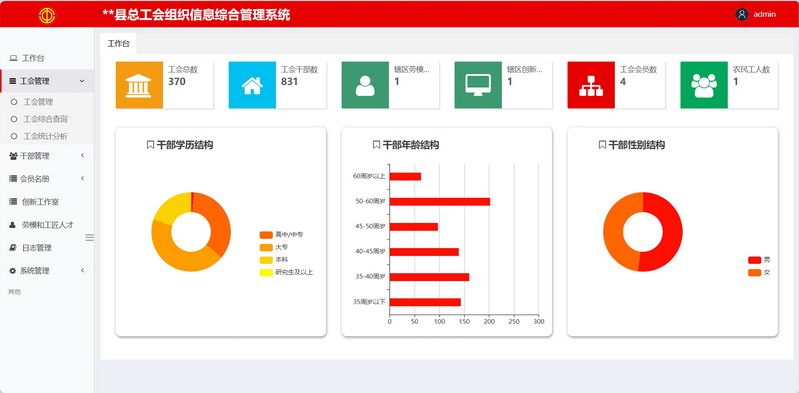This screenshot has width=799, height=393.
Task: Click the green monitor icon for 辖区创新
Action: 478,85
